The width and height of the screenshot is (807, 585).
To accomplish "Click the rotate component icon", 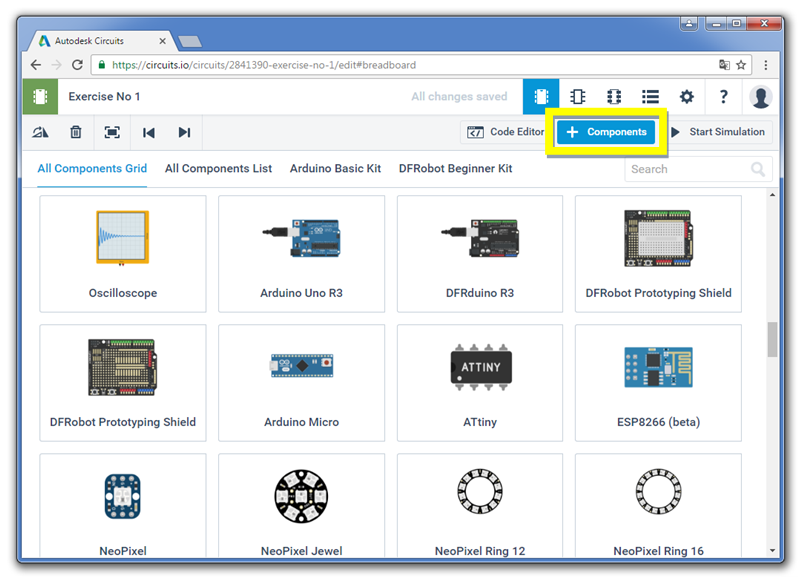I will (x=40, y=133).
